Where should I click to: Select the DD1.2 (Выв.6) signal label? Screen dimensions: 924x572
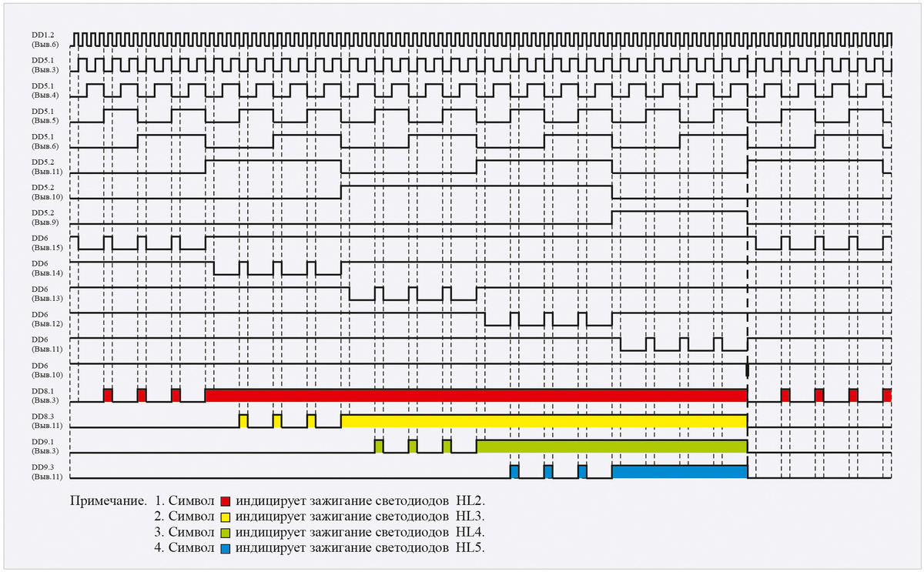tap(45, 39)
